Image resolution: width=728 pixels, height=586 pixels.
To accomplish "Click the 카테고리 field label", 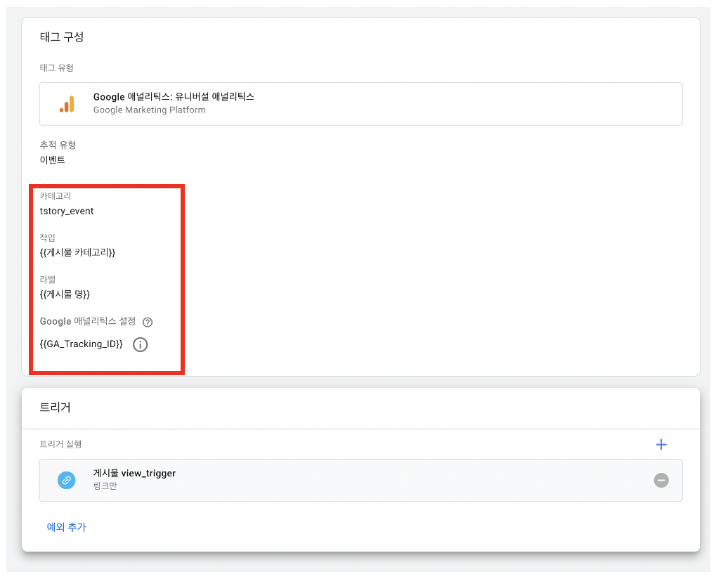I will [56, 196].
